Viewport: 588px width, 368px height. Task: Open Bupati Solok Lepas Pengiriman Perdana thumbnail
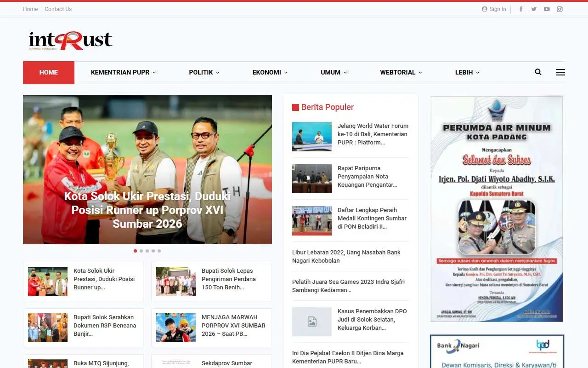(176, 282)
